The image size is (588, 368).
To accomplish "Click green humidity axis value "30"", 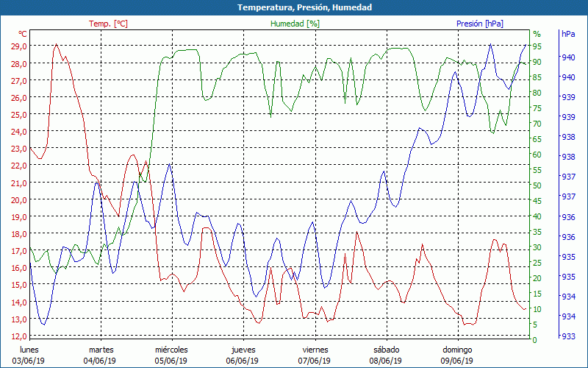I will tap(537, 247).
